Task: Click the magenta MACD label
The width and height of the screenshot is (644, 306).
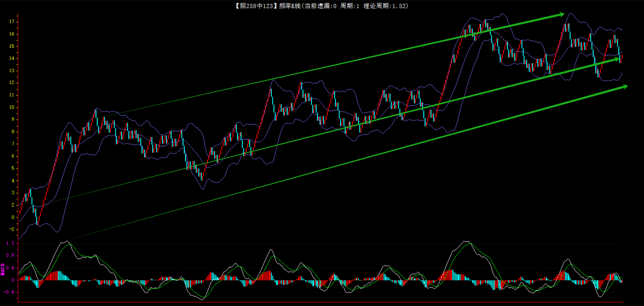Action: click(3, 269)
